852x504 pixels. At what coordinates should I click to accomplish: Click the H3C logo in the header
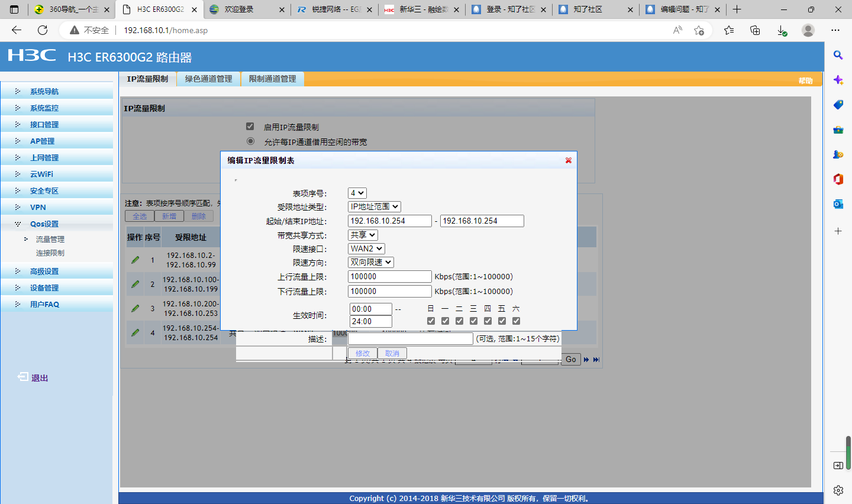(32, 56)
